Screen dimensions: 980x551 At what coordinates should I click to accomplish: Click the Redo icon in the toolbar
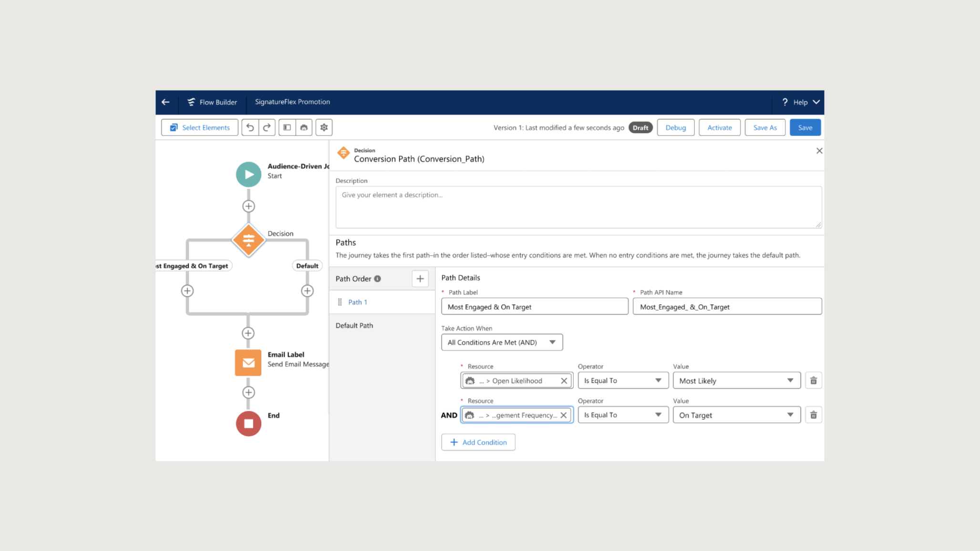[267, 127]
